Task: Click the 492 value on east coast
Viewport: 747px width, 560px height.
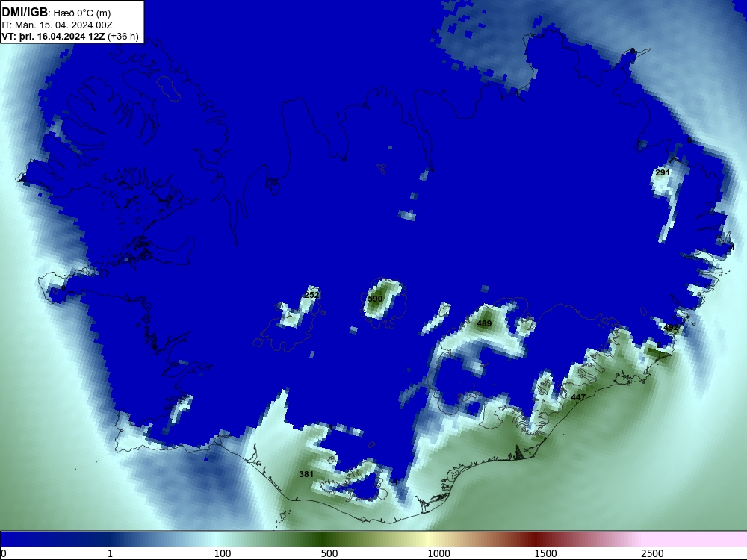Action: [x=671, y=328]
